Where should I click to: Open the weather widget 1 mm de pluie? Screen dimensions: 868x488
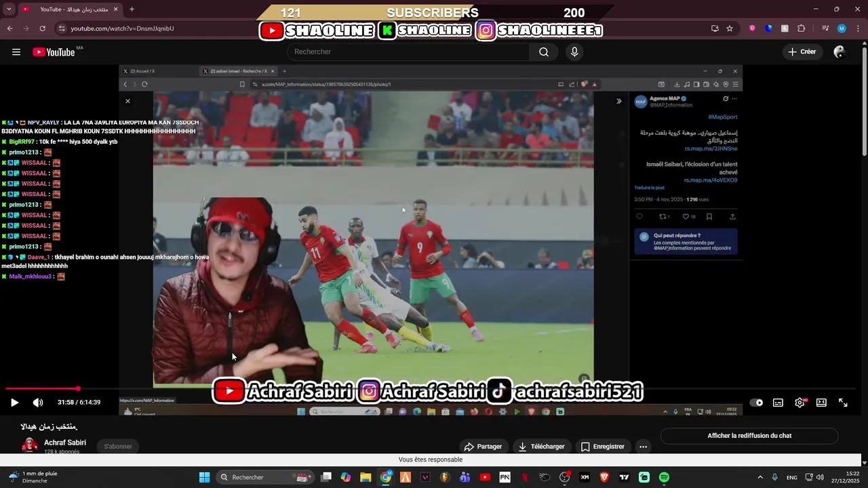(x=34, y=477)
